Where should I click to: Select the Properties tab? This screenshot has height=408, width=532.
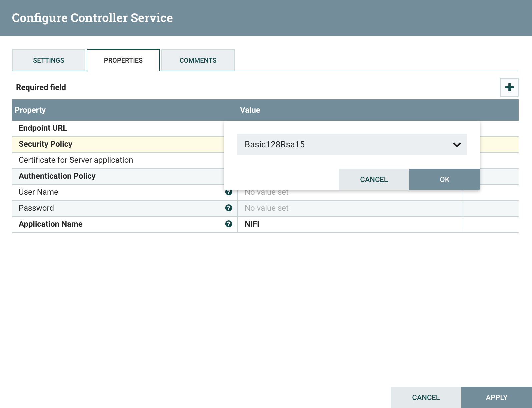123,60
